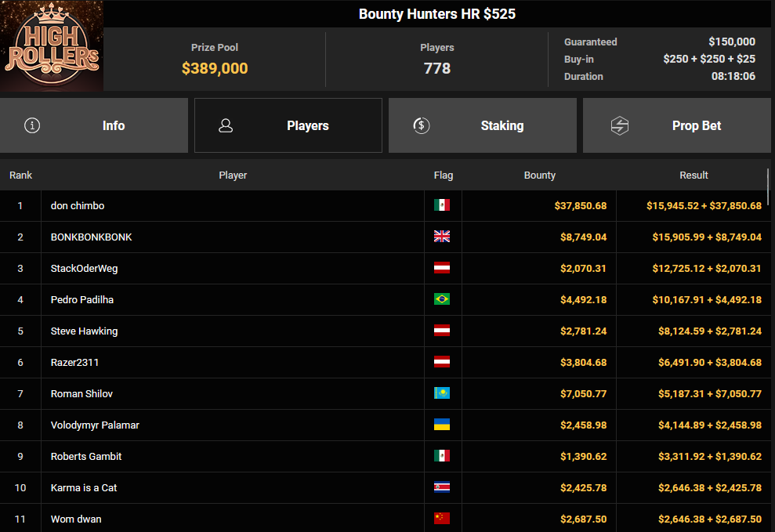The width and height of the screenshot is (775, 532).
Task: Open the Prop Bet tab
Action: click(676, 125)
